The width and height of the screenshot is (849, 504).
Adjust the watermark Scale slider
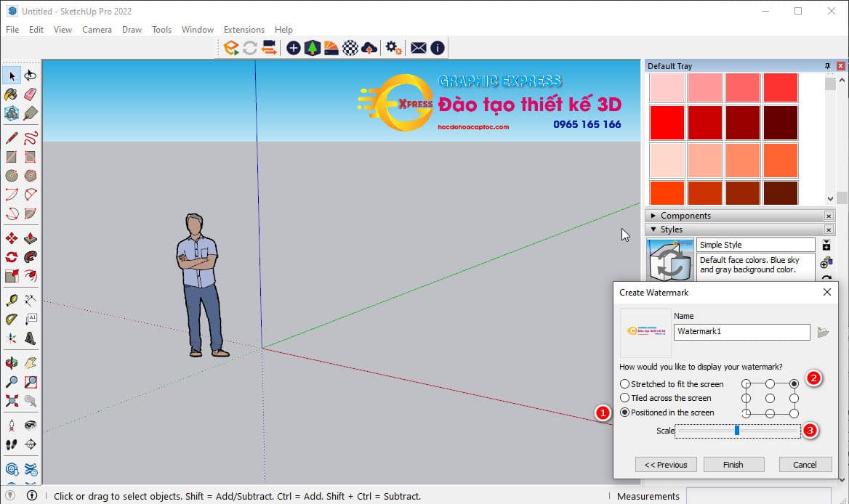click(x=736, y=431)
